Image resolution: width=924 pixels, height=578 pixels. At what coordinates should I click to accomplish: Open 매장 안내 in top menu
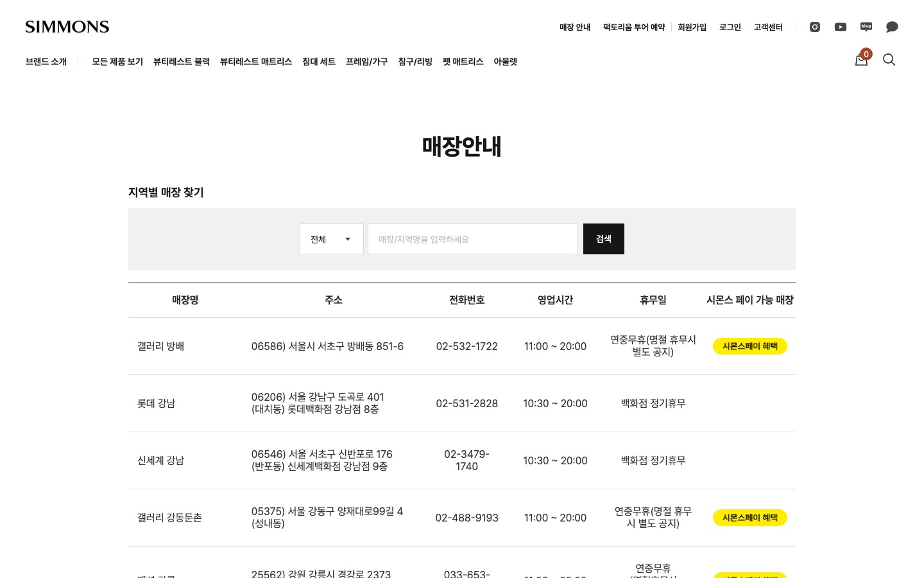click(575, 27)
